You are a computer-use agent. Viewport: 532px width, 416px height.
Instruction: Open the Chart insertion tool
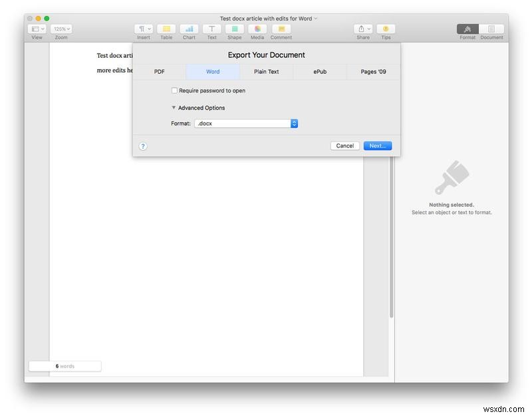tap(189, 30)
